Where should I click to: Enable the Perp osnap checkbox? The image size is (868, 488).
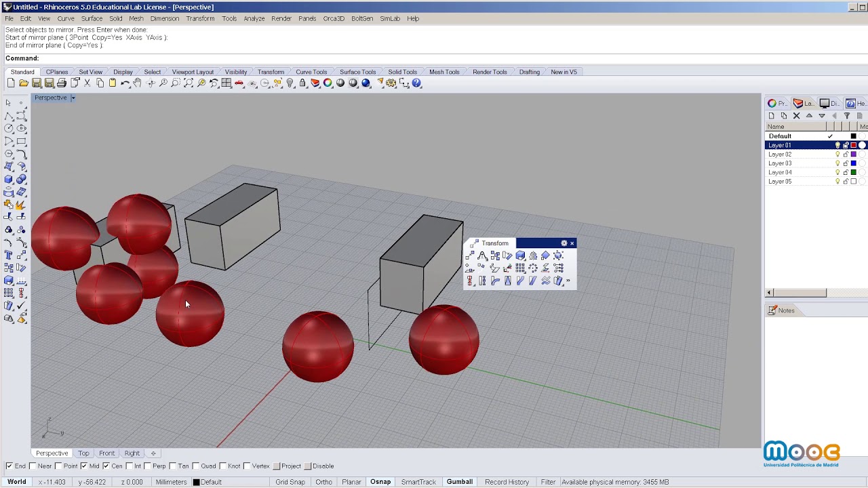147,466
